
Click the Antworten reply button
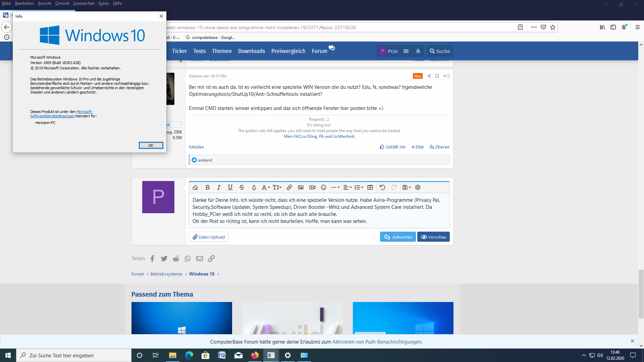(x=398, y=237)
